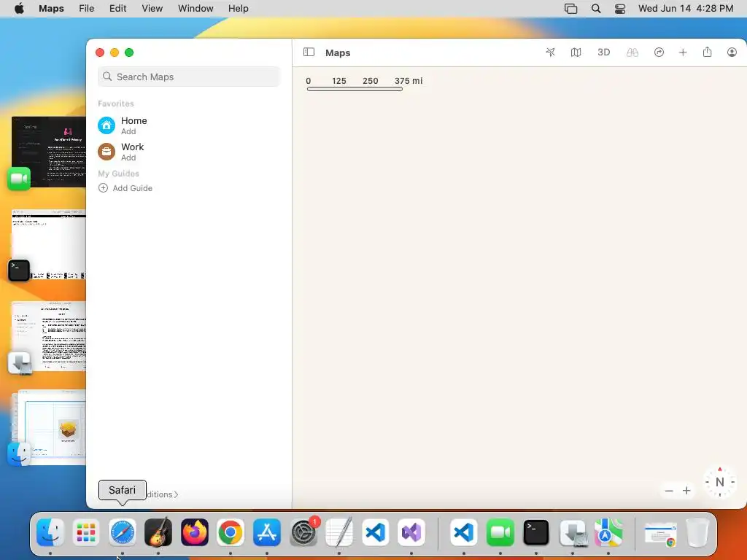Open TextEdit from the Dock
747x560 pixels.
[x=339, y=532]
